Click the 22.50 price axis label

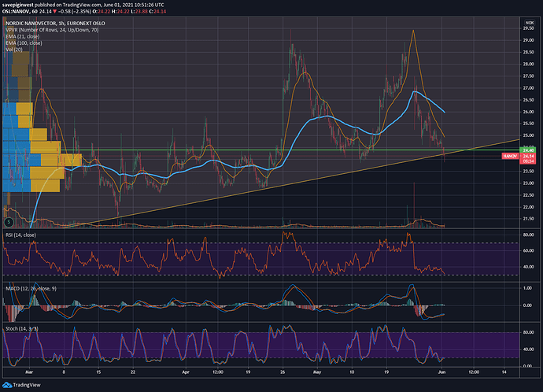(x=529, y=195)
